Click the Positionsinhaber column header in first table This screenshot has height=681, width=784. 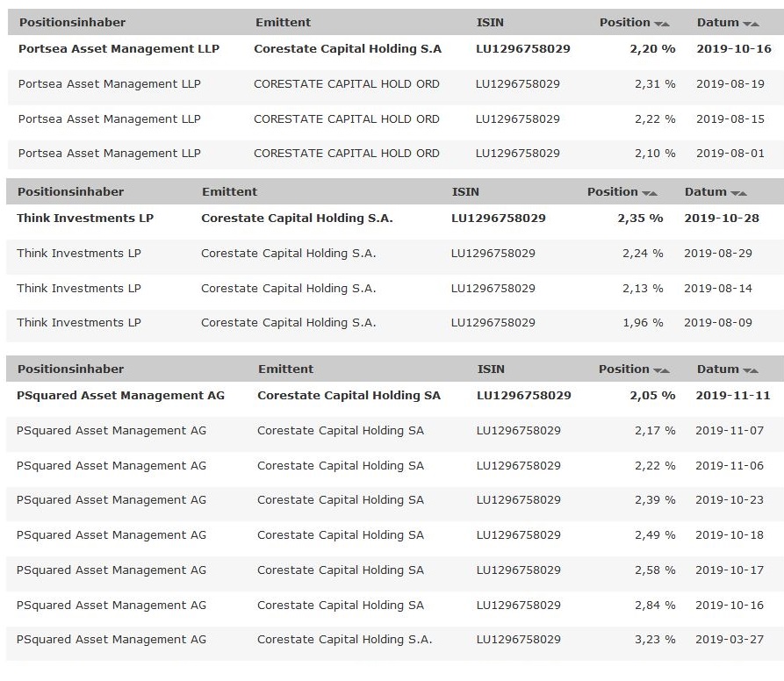click(75, 22)
